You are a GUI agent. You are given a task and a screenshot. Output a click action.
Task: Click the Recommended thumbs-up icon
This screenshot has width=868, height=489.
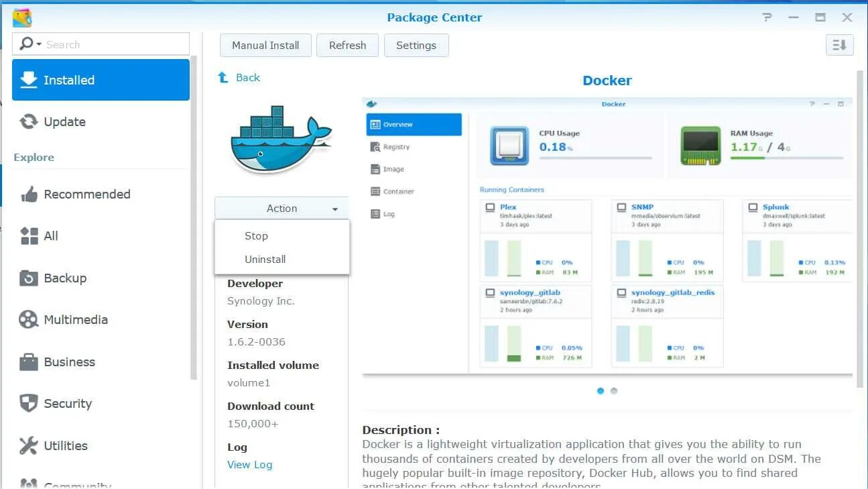29,195
